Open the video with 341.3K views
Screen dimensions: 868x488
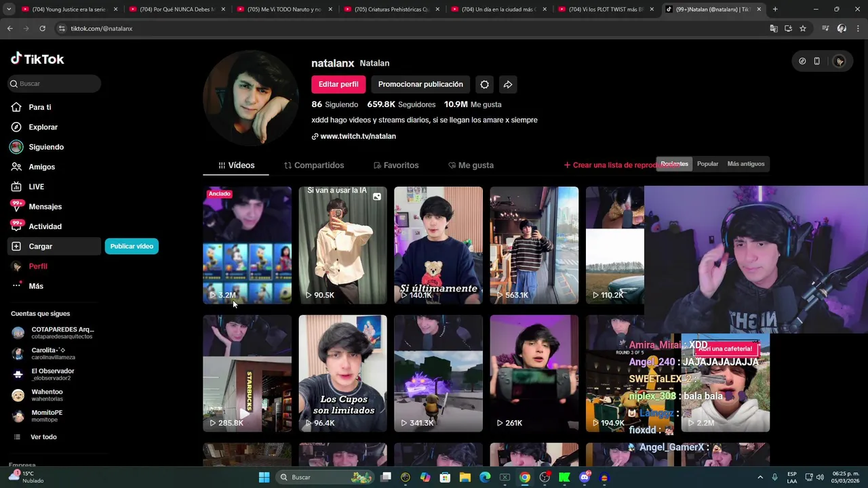coord(438,373)
